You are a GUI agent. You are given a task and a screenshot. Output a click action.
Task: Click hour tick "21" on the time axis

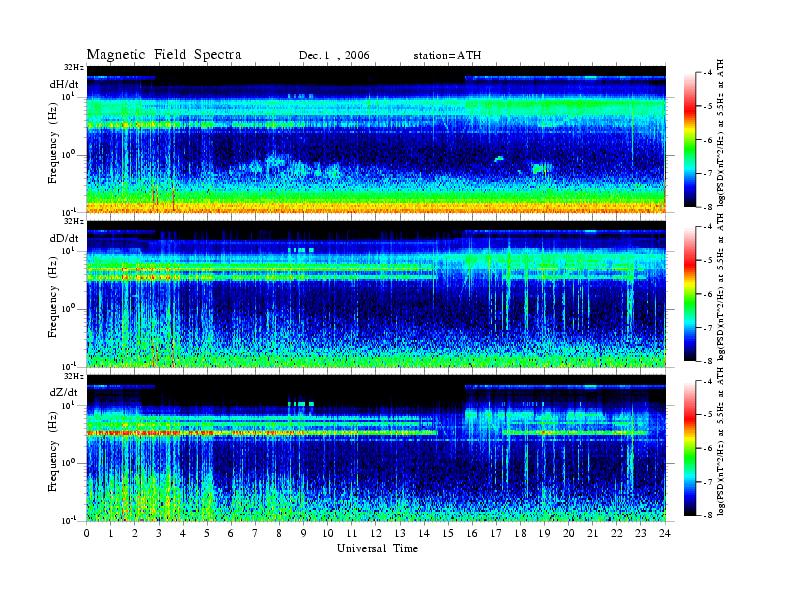click(593, 533)
